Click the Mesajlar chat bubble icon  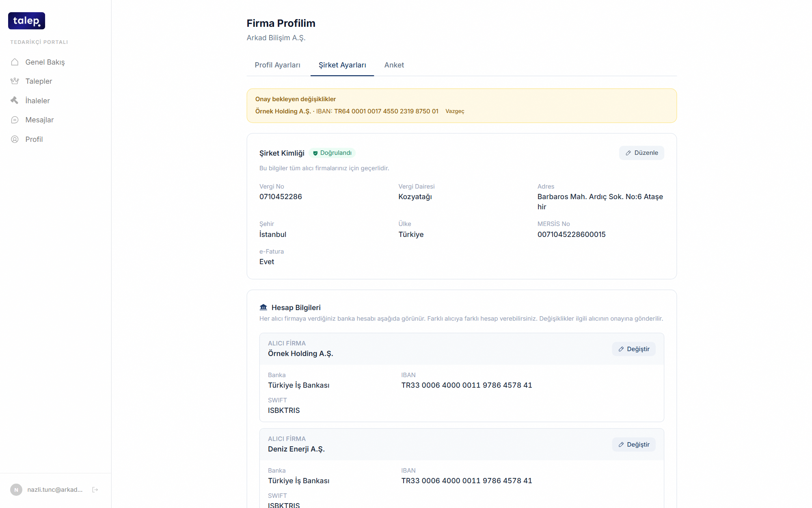coord(15,119)
